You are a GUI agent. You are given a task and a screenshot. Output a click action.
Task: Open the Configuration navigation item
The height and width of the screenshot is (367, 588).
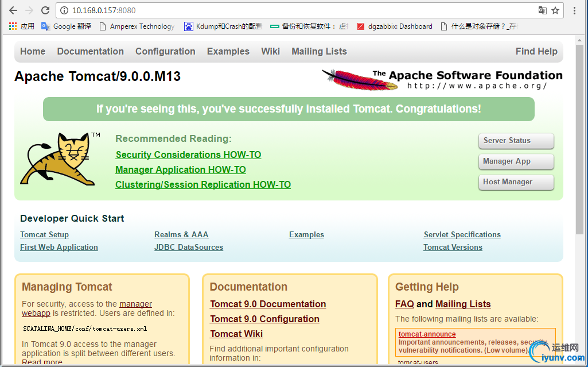tap(165, 52)
